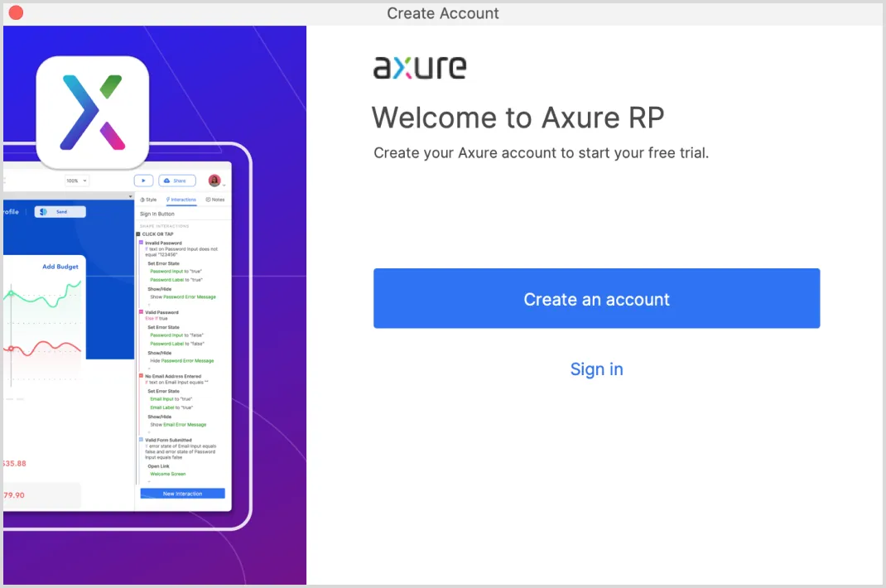
Task: Click the New Interaction button
Action: 182,494
